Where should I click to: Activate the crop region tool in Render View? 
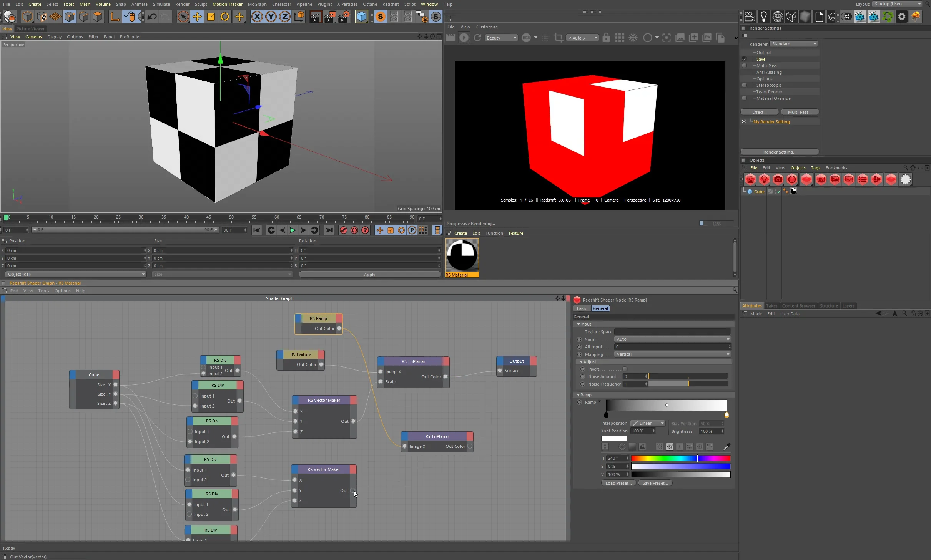(558, 38)
